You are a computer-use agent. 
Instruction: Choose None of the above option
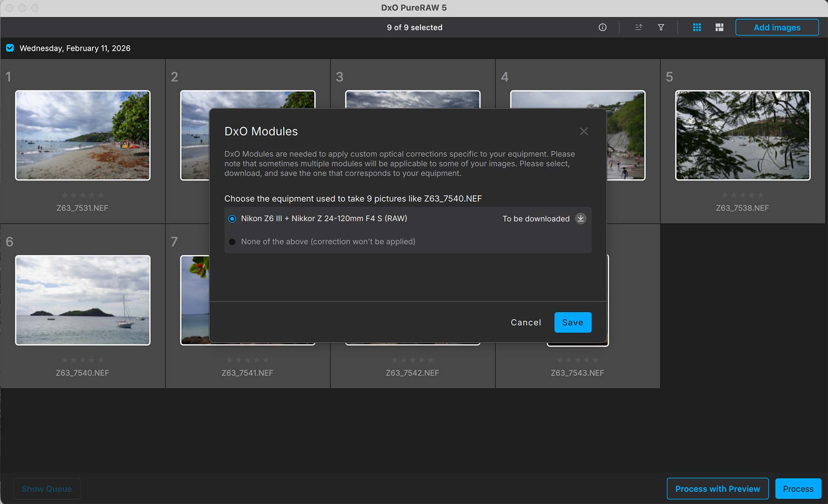(x=232, y=242)
